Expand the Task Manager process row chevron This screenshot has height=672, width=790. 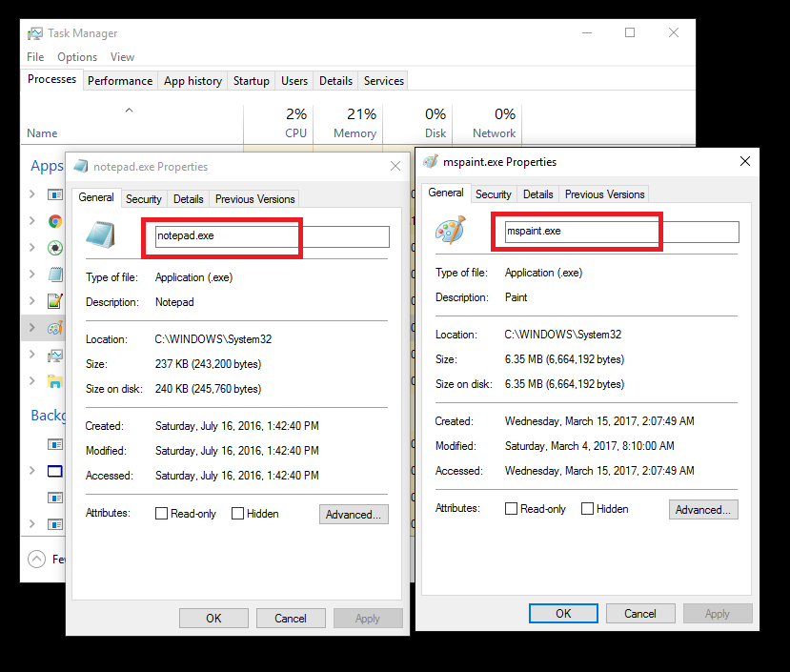(x=32, y=355)
